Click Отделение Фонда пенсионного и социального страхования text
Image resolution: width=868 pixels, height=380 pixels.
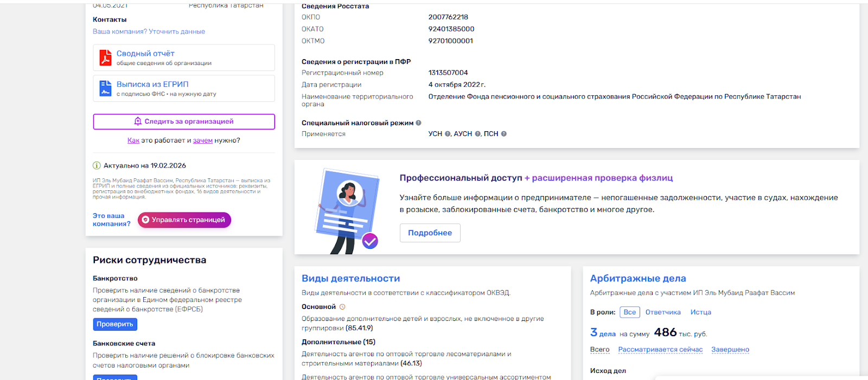[x=615, y=96]
